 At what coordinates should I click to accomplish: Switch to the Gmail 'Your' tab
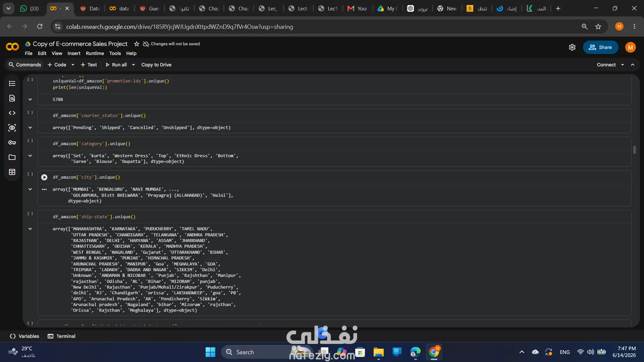(358, 8)
